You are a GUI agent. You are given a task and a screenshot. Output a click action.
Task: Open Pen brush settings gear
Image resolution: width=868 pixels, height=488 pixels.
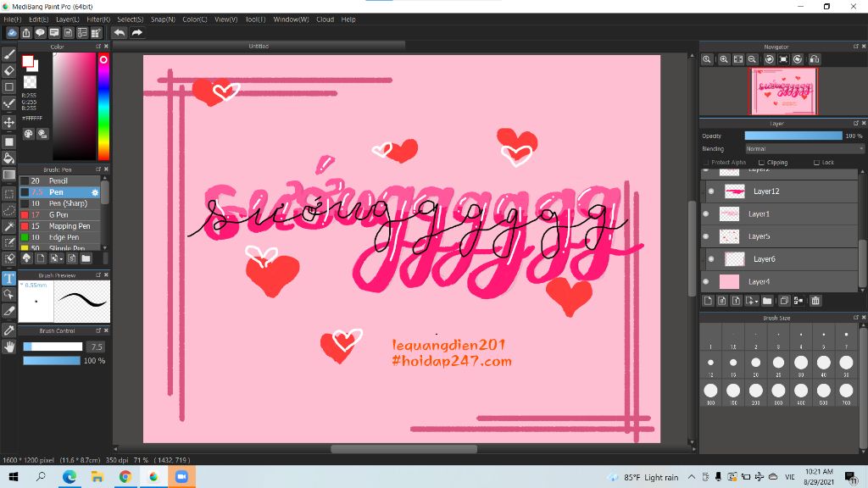(95, 192)
